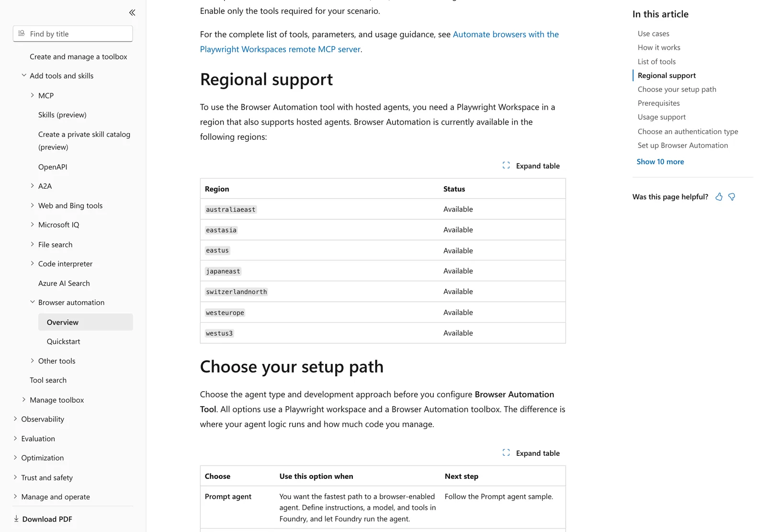
Task: Expand the Choose your setup path table
Action: (531, 453)
